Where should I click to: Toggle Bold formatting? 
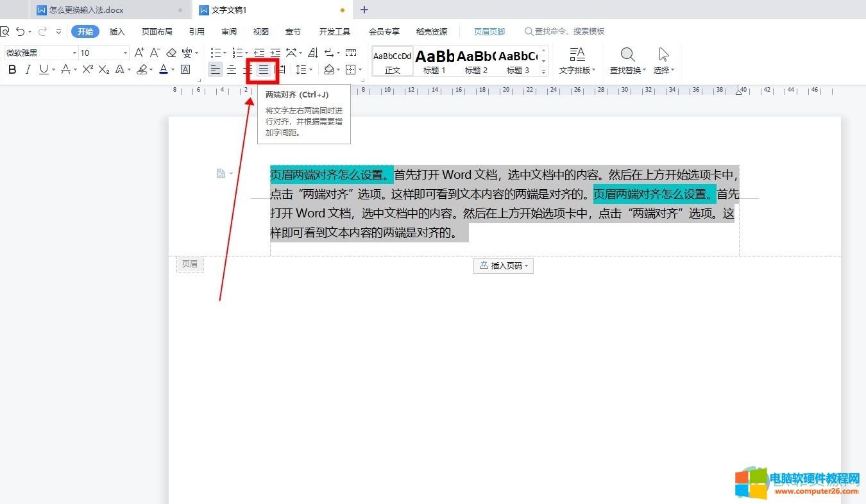pyautogui.click(x=12, y=69)
